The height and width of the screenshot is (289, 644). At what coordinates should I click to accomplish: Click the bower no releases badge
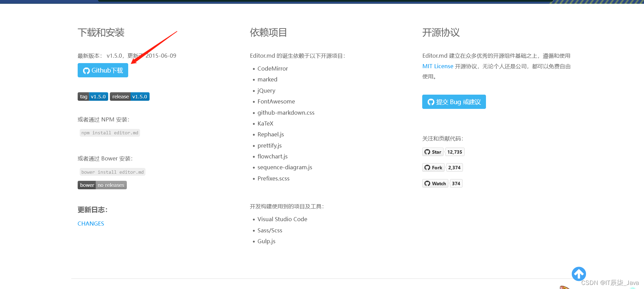102,185
